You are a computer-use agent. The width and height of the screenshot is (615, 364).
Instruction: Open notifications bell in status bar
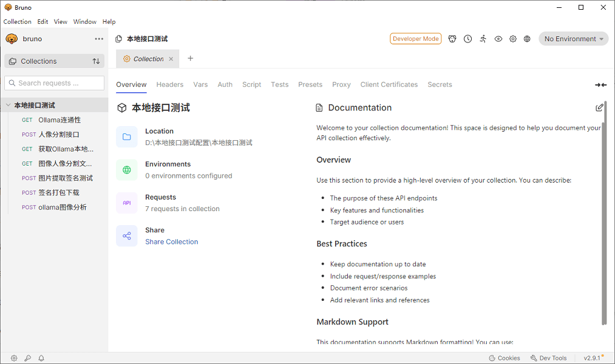(x=41, y=358)
